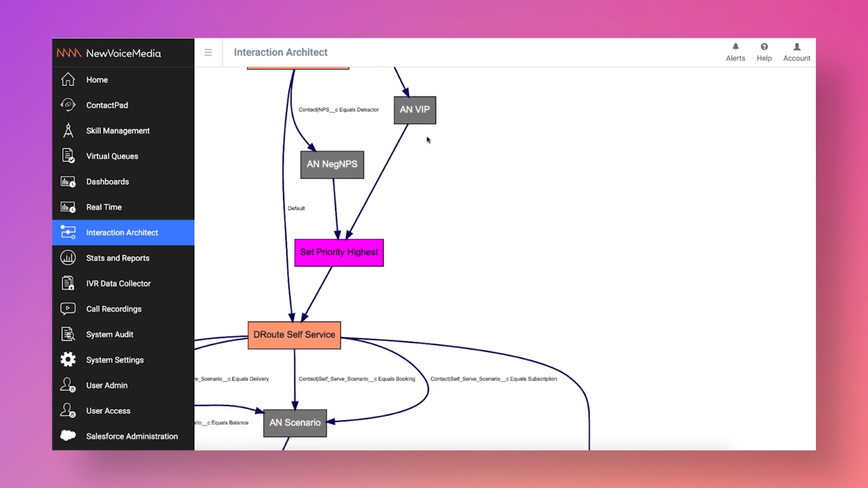868x488 pixels.
Task: Select the orange DRoute Self Service node
Action: click(294, 335)
